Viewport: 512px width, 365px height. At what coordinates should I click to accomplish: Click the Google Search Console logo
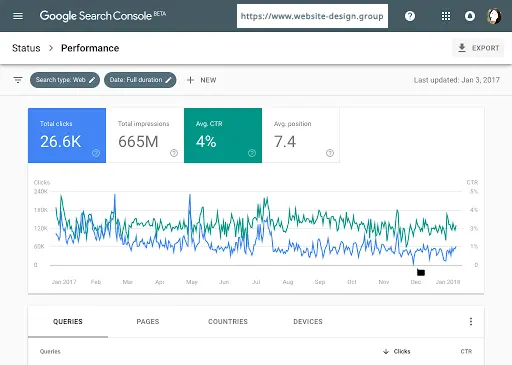click(103, 16)
